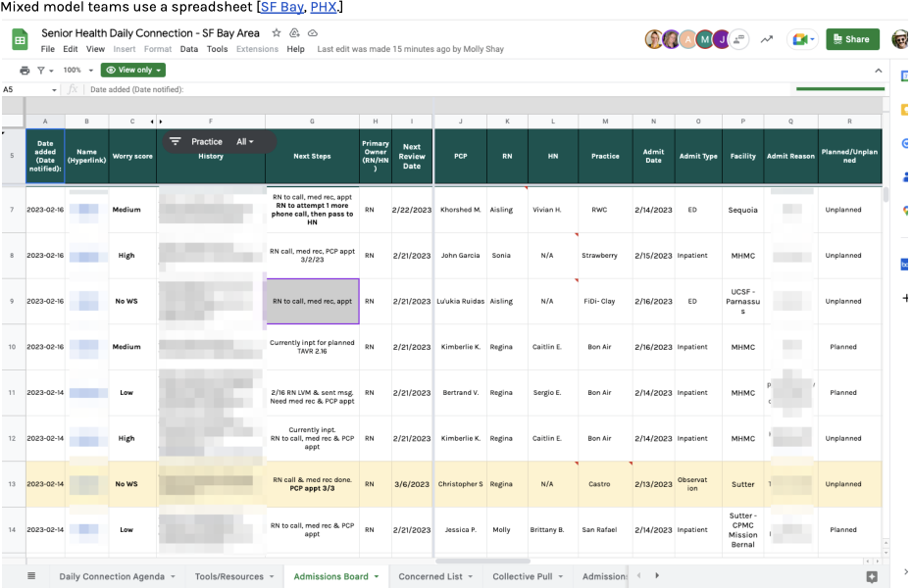
Task: Switch to Collective Pull sheet tab
Action: coord(523,576)
